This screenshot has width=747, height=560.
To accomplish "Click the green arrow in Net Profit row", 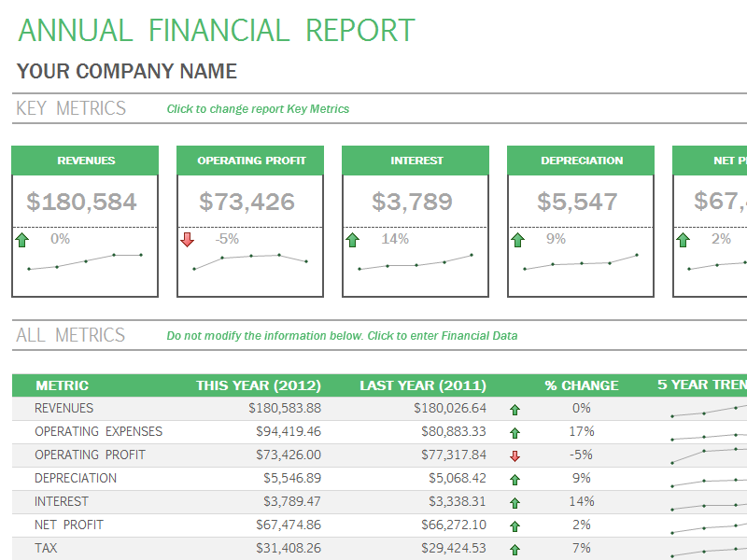I will [514, 525].
